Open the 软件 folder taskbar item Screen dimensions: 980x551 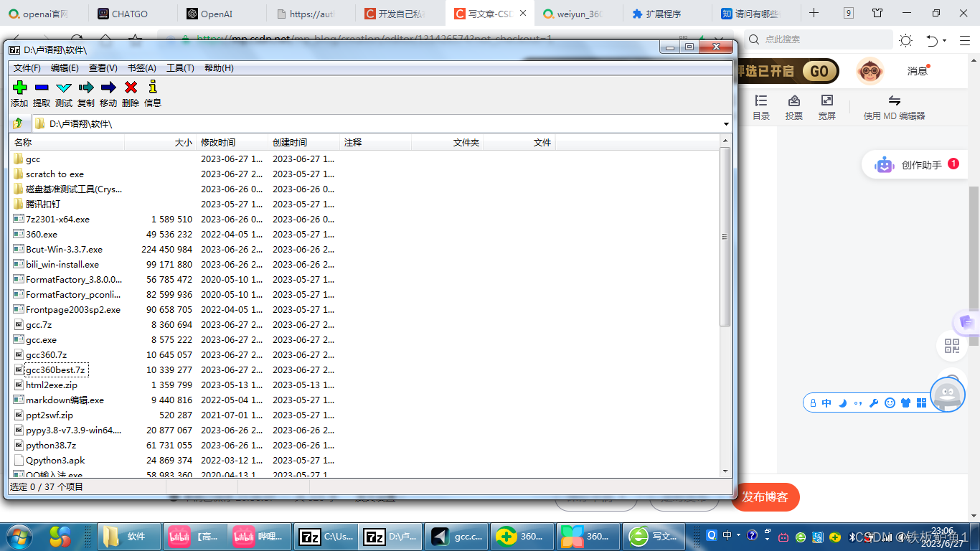click(x=128, y=536)
